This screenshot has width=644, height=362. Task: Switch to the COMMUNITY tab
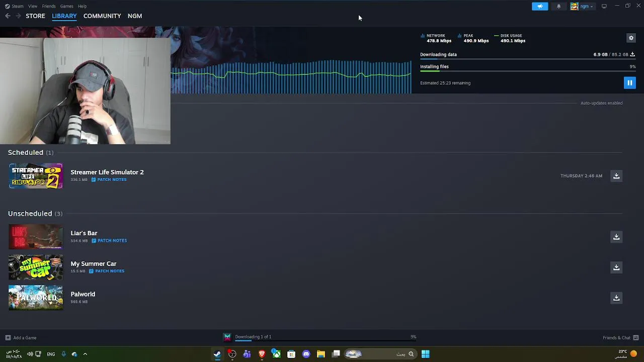coord(102,16)
